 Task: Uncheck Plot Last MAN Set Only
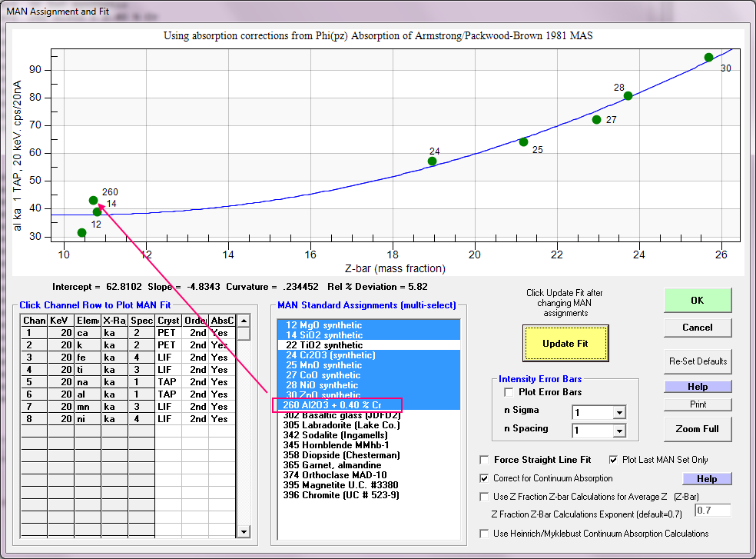pos(613,460)
